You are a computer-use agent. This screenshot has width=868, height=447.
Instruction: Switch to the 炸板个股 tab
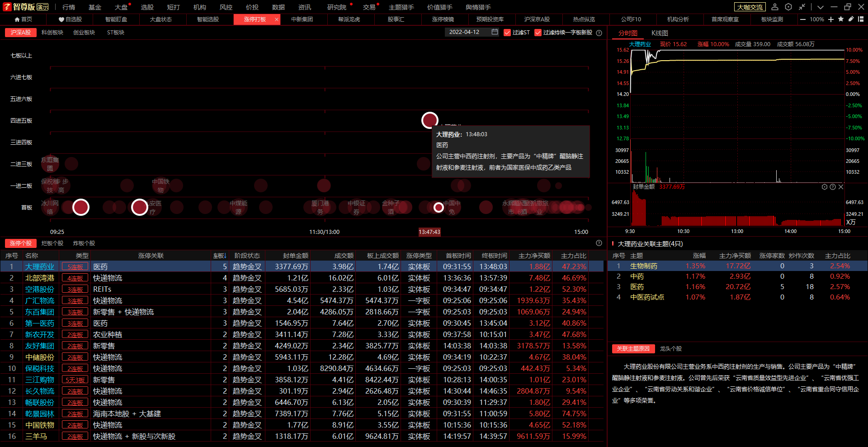pos(84,243)
